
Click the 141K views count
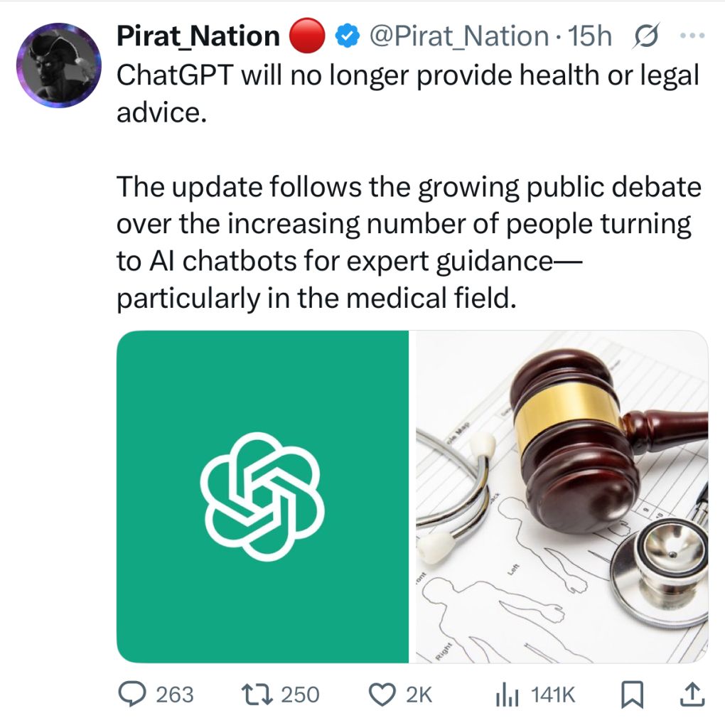tap(553, 695)
